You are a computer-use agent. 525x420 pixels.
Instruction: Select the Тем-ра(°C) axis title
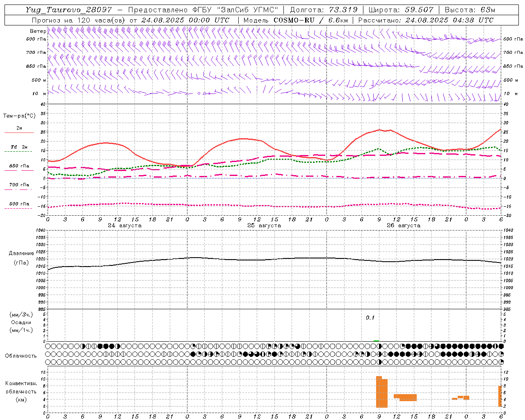[19, 116]
